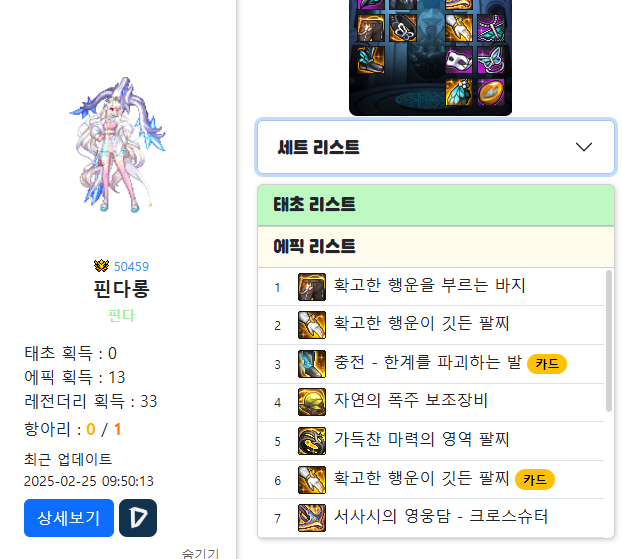Click the dark D logo button
The height and width of the screenshot is (559, 622).
tap(138, 518)
